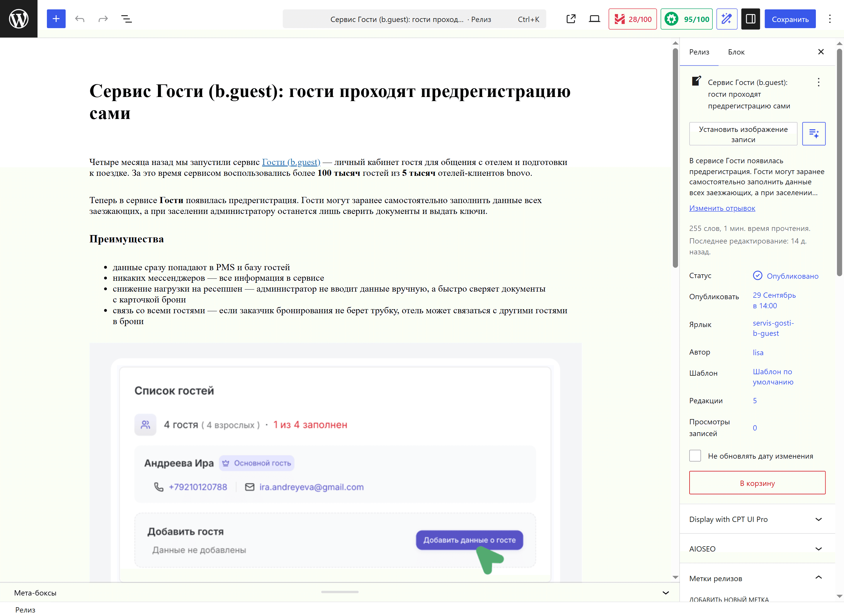The image size is (844, 616).
Task: Redo the last undone change
Action: click(x=103, y=19)
